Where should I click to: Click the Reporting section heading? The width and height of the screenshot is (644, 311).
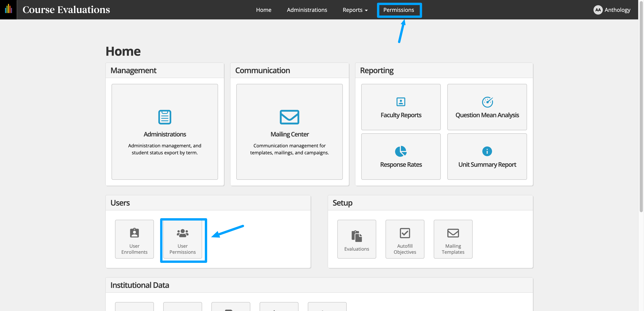click(376, 70)
